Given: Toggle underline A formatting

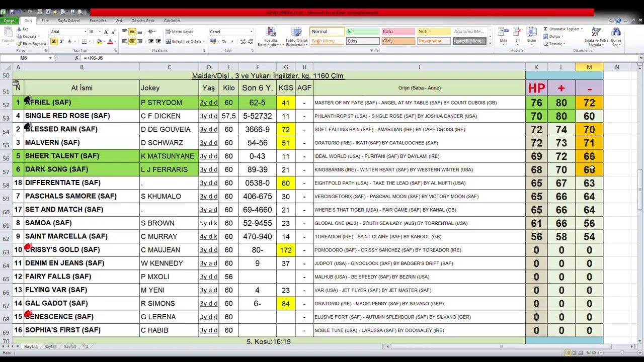Looking at the screenshot, I should coord(69,41).
